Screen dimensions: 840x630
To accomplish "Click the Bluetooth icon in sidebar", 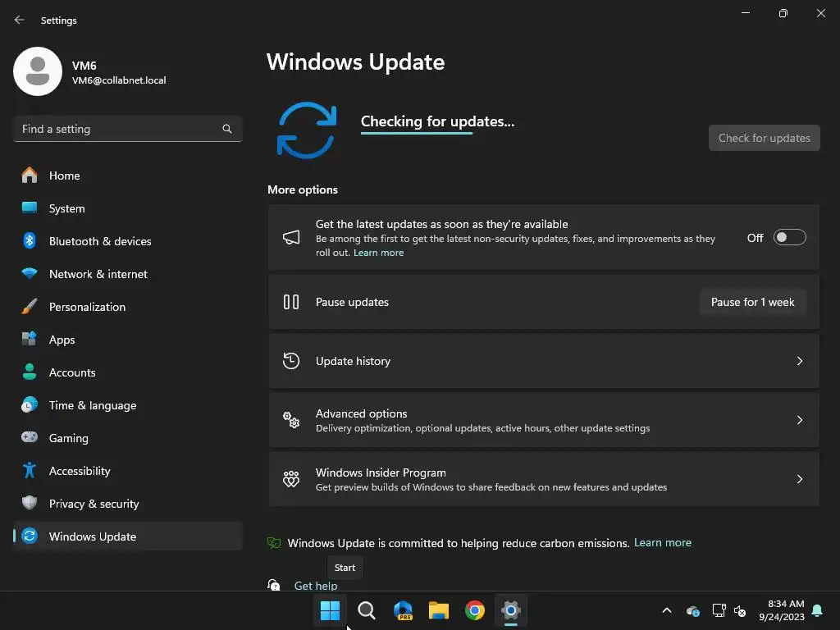I will tap(30, 240).
